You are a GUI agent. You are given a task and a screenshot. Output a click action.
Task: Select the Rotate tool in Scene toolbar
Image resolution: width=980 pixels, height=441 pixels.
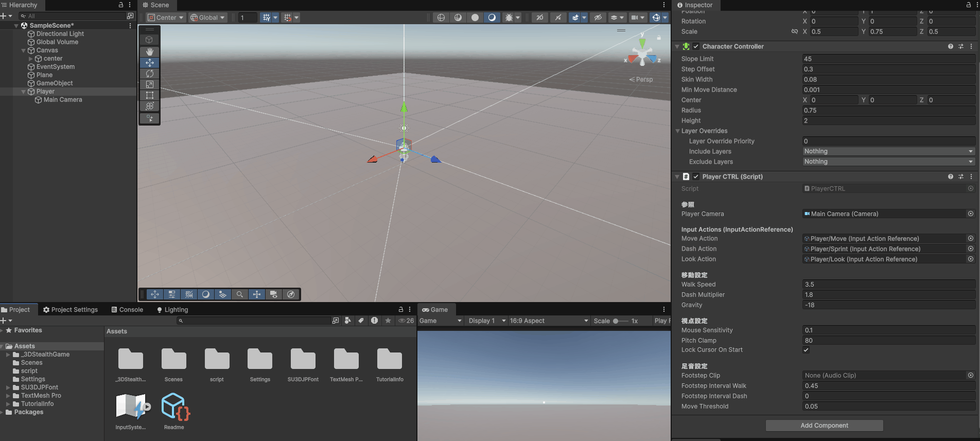[150, 74]
